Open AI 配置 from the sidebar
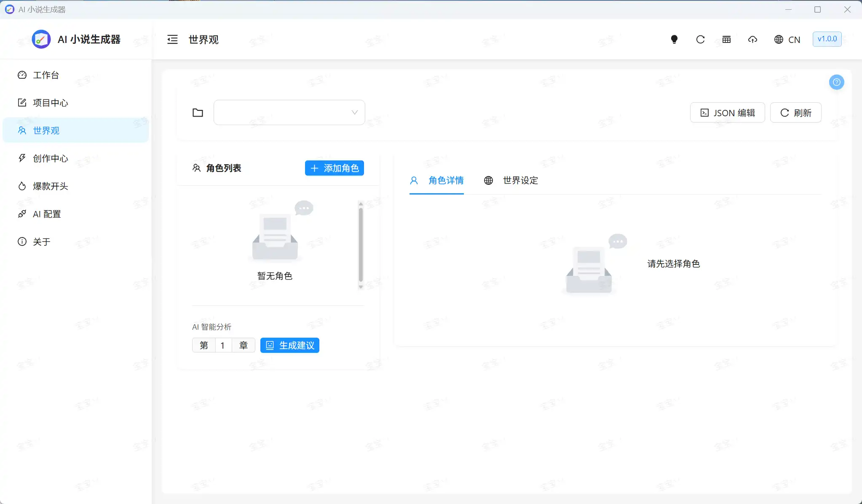Viewport: 862px width, 504px height. 47,214
